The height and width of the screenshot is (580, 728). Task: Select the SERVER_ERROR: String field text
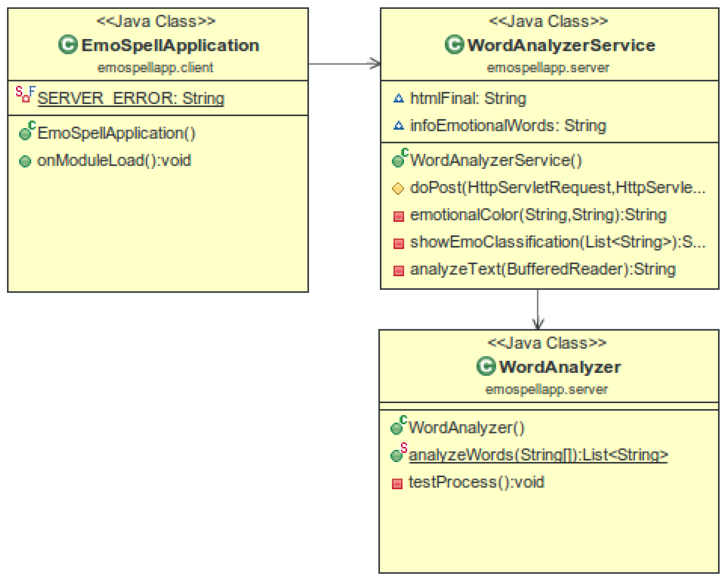[131, 99]
